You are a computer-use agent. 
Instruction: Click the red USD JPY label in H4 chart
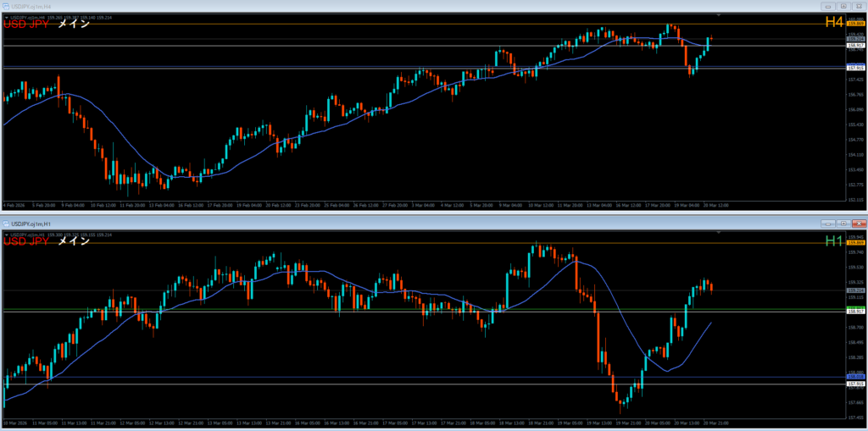coord(25,24)
